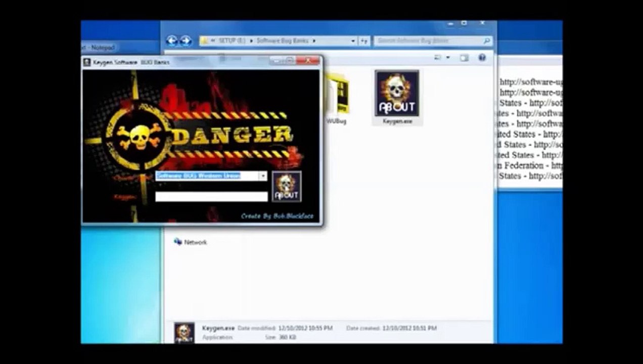Image resolution: width=643 pixels, height=364 pixels.
Task: Click the first http://software URL line in Notepad
Action: [x=531, y=82]
